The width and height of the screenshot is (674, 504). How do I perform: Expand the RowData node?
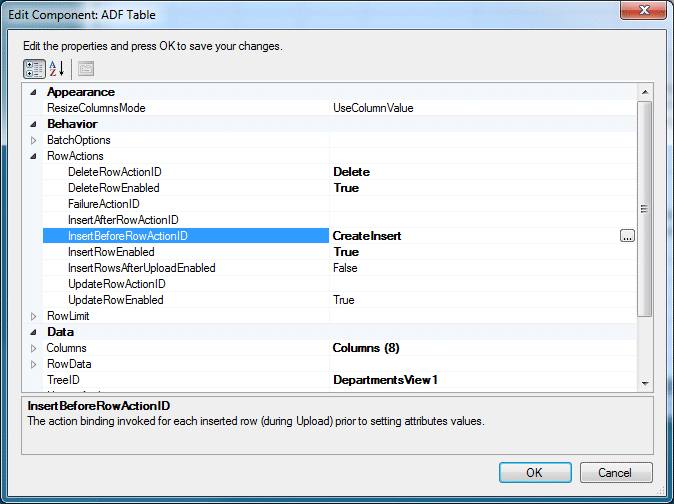34,364
